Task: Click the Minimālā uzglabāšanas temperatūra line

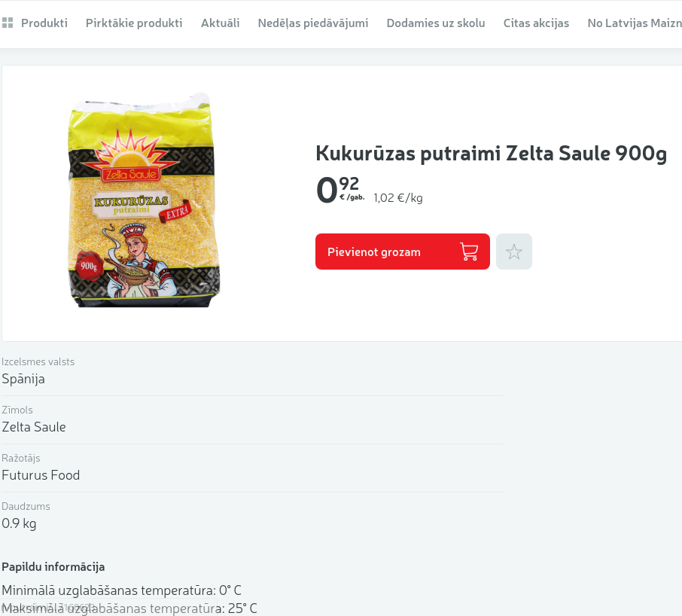Action: [x=121, y=590]
